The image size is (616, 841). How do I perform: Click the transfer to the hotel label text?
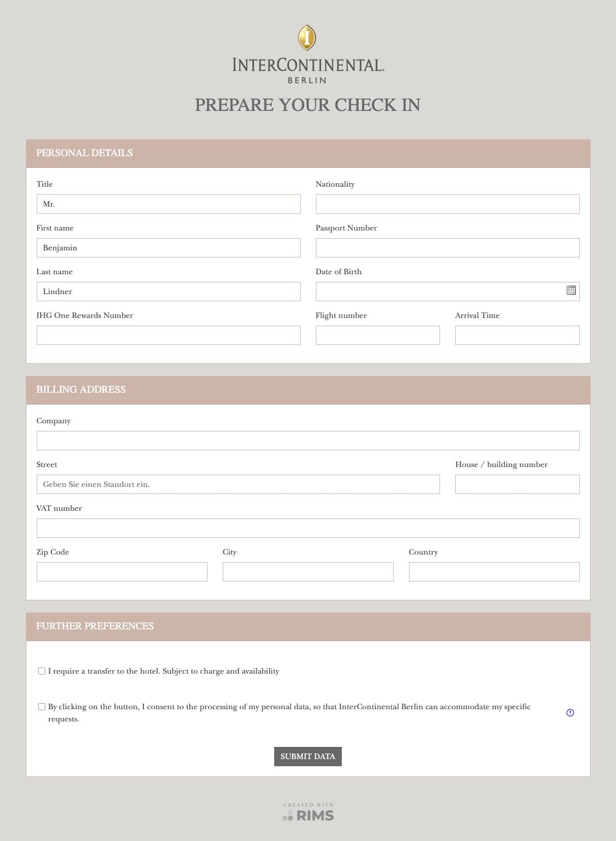pyautogui.click(x=163, y=671)
